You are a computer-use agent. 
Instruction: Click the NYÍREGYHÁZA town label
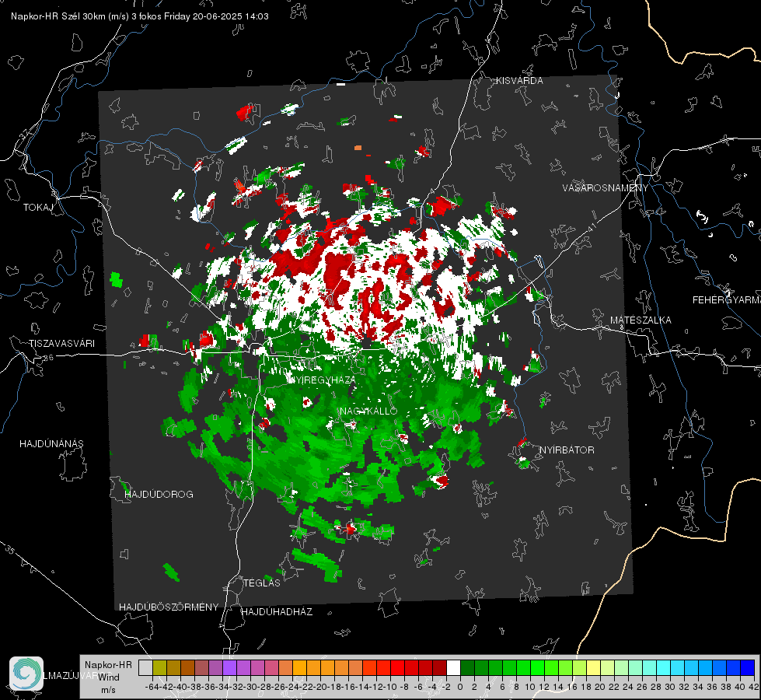tap(322, 380)
